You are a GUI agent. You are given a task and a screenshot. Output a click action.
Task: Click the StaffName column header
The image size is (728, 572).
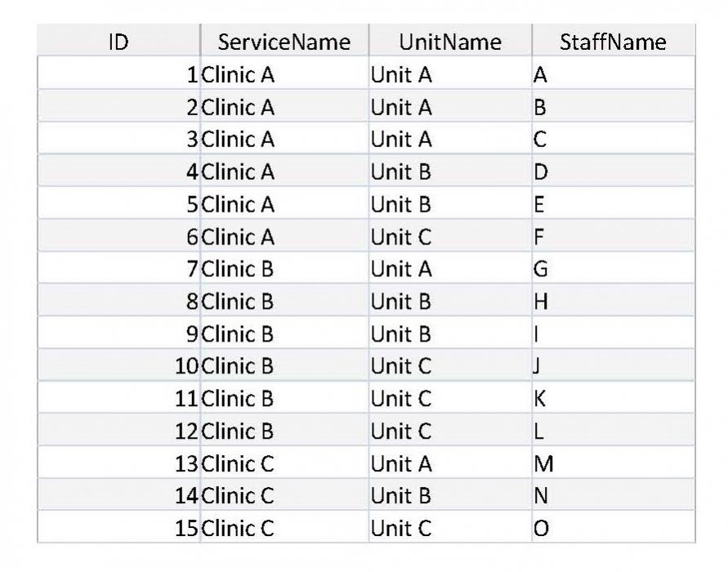(614, 41)
